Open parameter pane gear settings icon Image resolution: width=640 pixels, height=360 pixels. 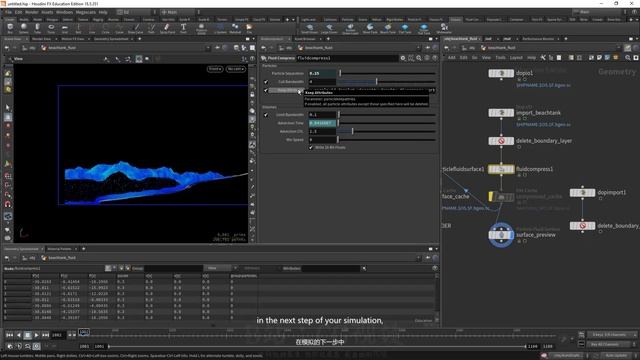(403, 58)
